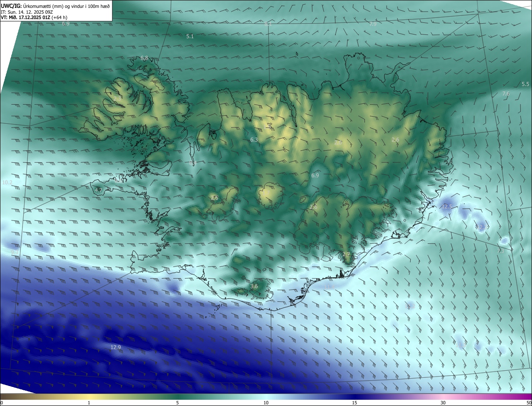Click the 0 tick on the color scale
532x406 pixels.
[1, 403]
